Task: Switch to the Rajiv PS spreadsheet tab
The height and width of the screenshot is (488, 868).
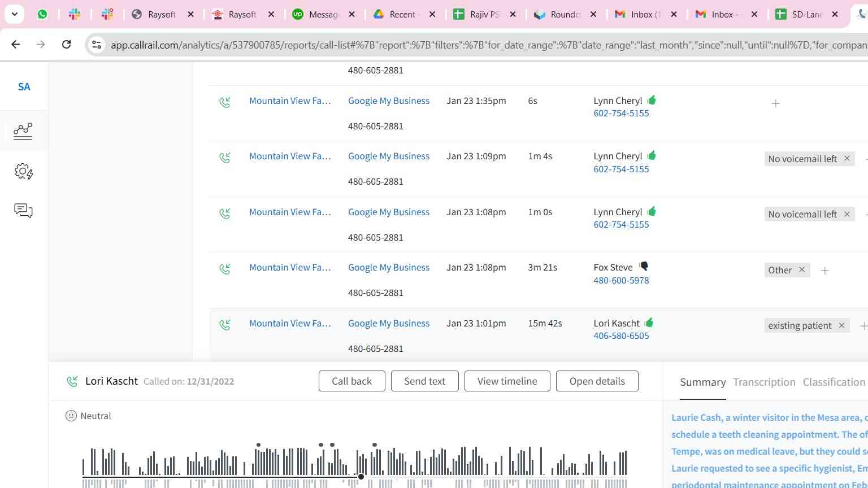Action: [485, 14]
